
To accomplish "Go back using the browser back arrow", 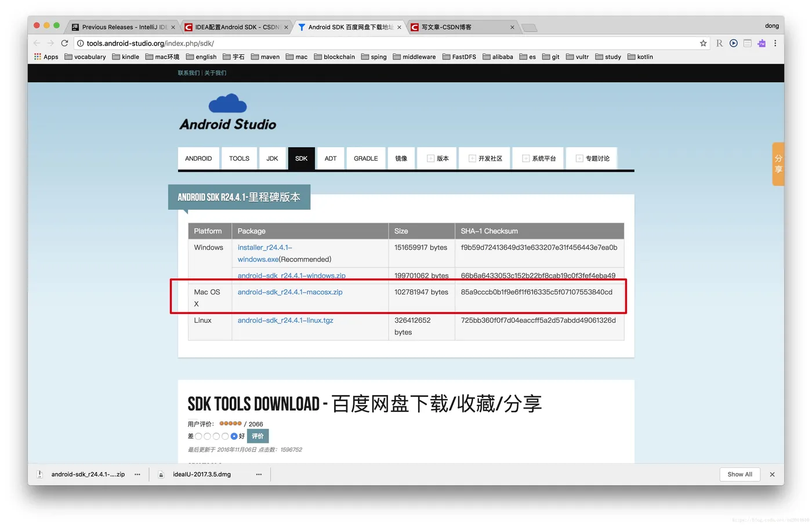I will coord(37,43).
